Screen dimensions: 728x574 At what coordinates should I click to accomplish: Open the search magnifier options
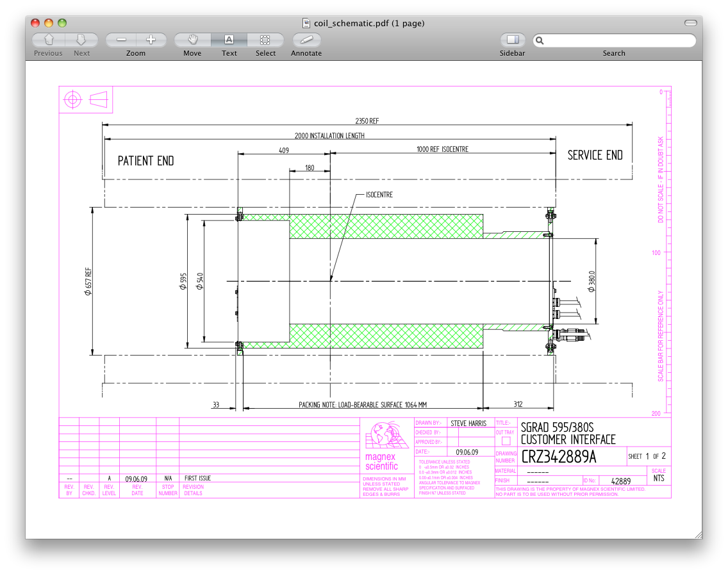tap(540, 40)
